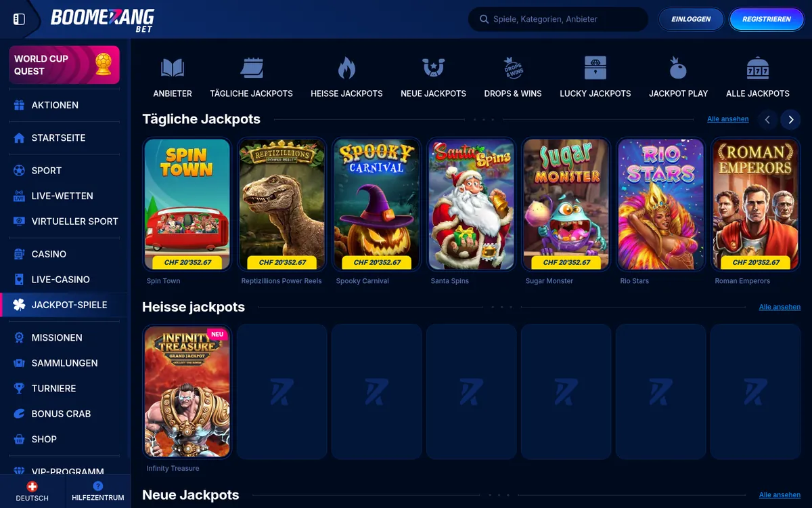
Task: Open the Spooky Carnival game thumbnail
Action: (x=376, y=205)
